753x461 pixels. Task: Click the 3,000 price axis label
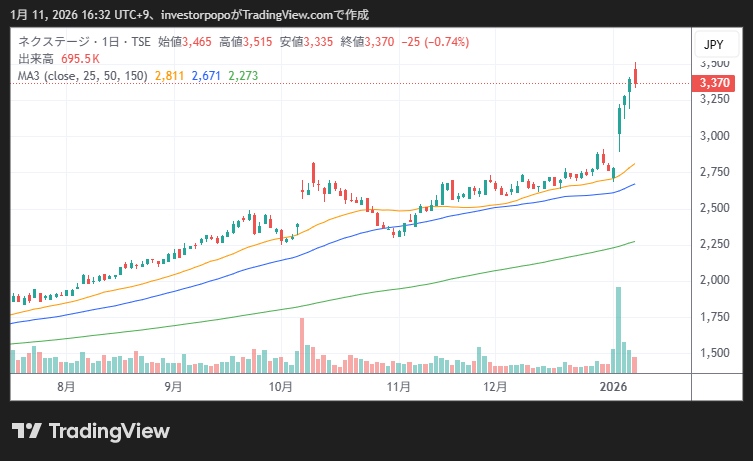(714, 135)
